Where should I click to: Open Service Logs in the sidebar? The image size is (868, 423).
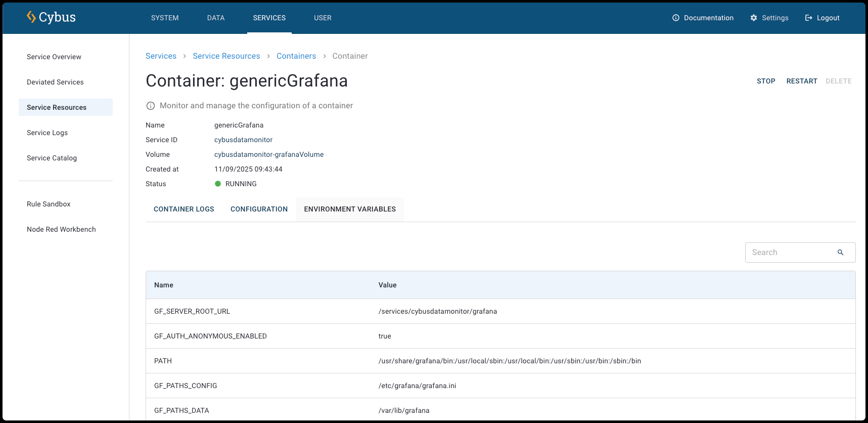pyautogui.click(x=47, y=133)
